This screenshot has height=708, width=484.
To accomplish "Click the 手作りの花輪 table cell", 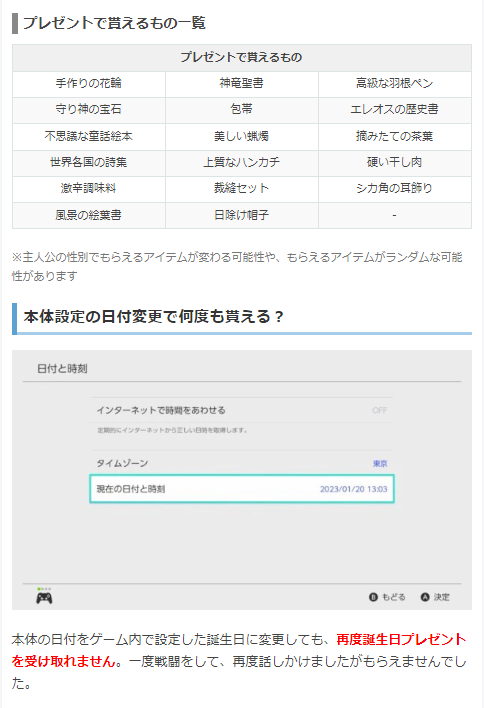I will coord(88,84).
